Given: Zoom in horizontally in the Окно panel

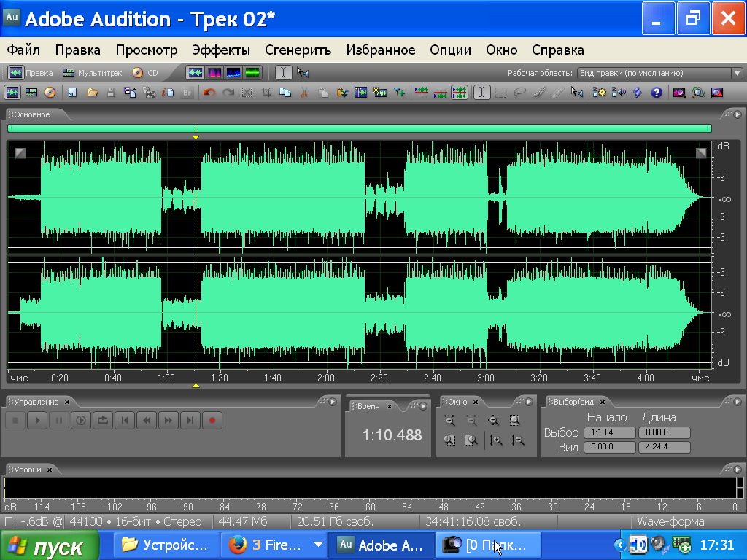Looking at the screenshot, I should pyautogui.click(x=449, y=420).
